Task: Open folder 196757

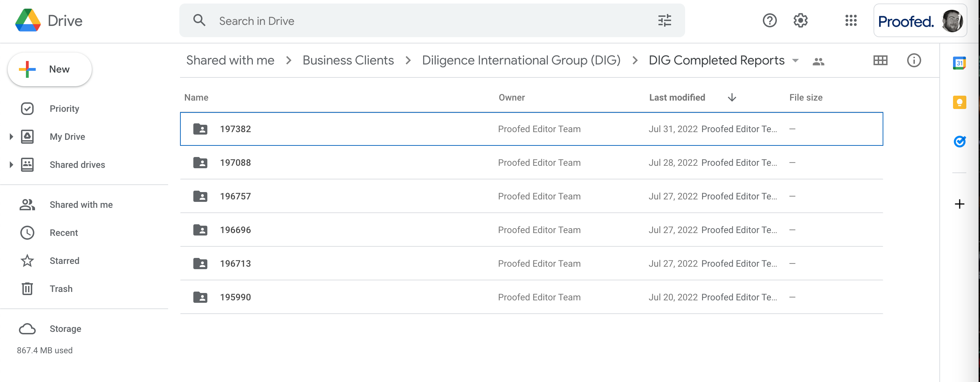Action: pyautogui.click(x=235, y=196)
